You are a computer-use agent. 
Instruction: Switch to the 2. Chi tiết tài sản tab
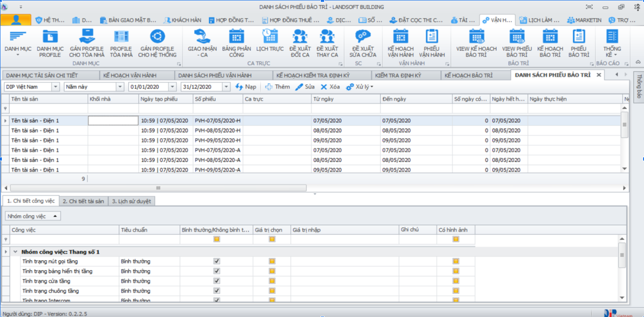pos(83,201)
